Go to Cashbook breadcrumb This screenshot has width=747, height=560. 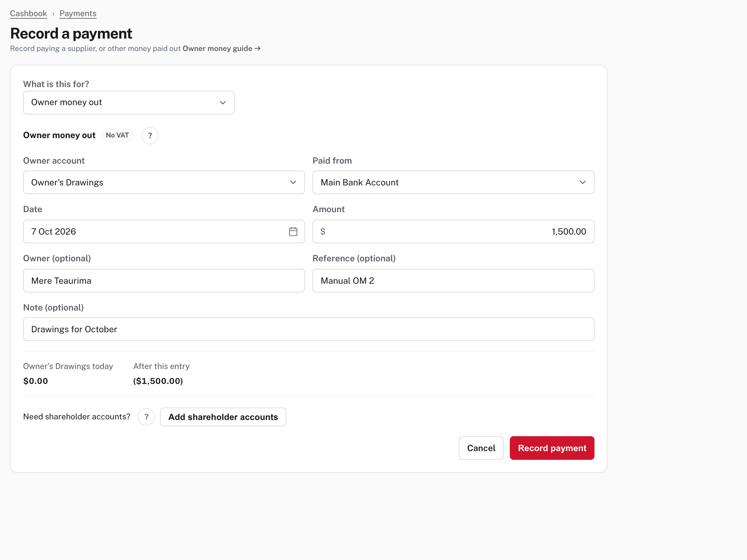point(28,13)
